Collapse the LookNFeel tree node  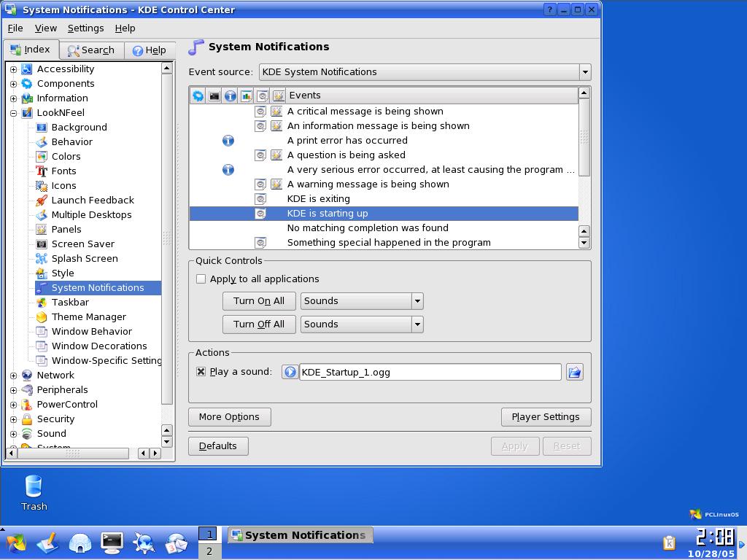13,113
